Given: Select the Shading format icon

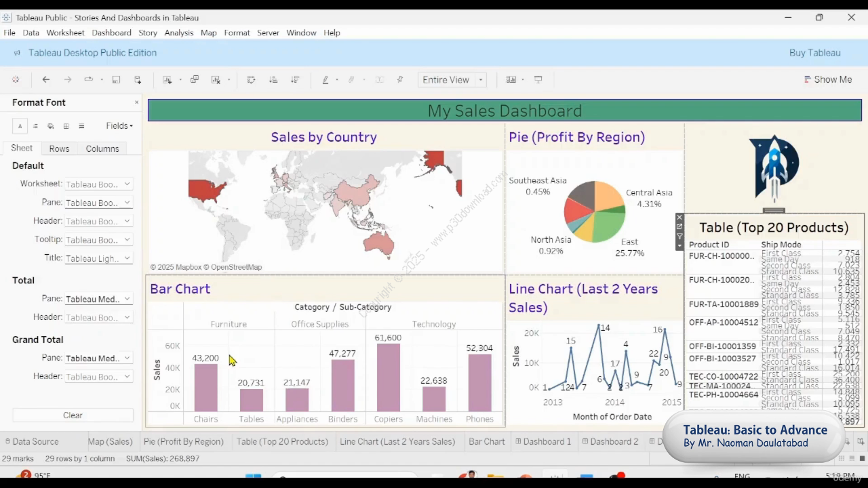Looking at the screenshot, I should [x=51, y=126].
